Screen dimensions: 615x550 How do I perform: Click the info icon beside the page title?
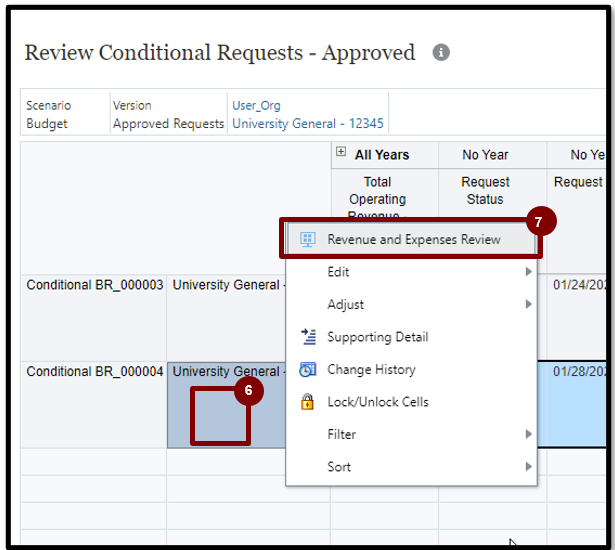441,53
